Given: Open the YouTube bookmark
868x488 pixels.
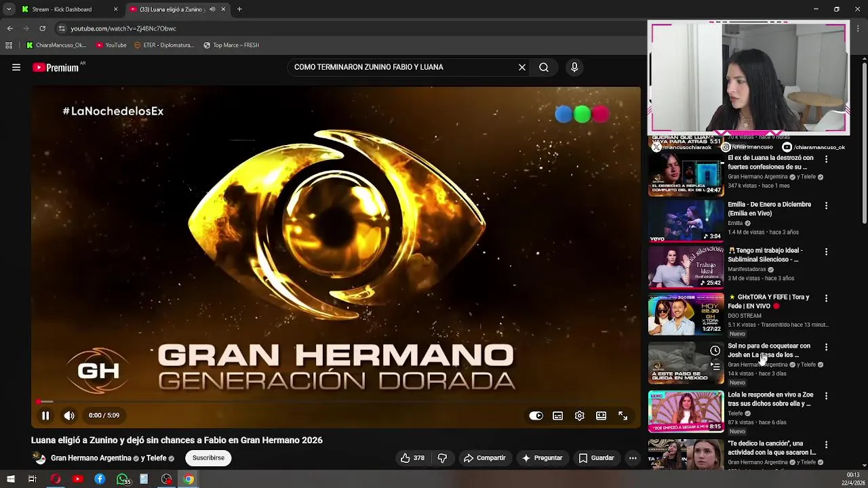Looking at the screenshot, I should tap(111, 45).
